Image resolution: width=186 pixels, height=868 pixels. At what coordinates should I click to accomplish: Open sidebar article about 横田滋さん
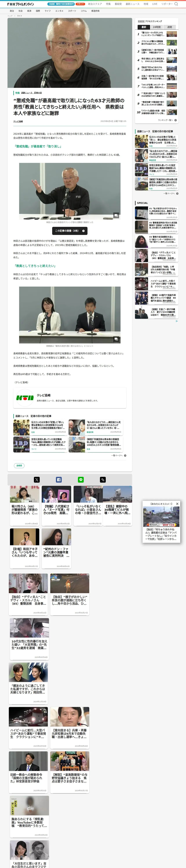[157, 155]
